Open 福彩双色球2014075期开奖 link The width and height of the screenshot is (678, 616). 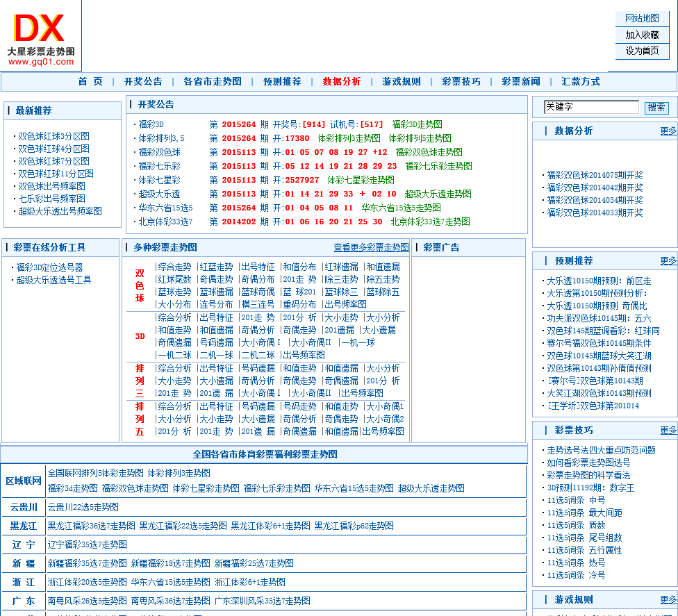click(x=595, y=176)
